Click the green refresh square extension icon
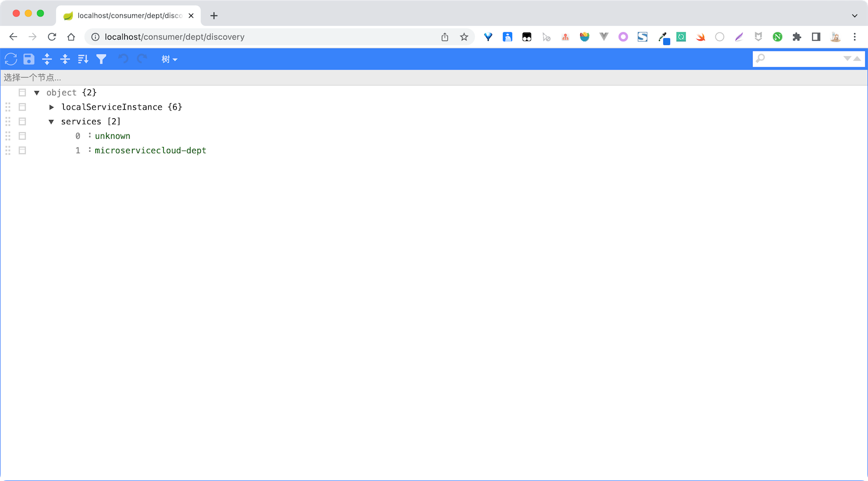Screen dimensions: 868x481 681,37
